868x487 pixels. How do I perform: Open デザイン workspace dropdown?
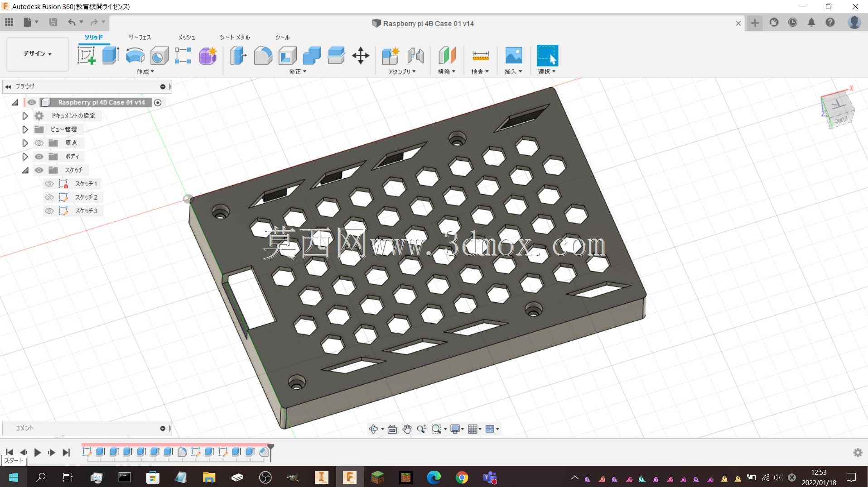pyautogui.click(x=38, y=54)
